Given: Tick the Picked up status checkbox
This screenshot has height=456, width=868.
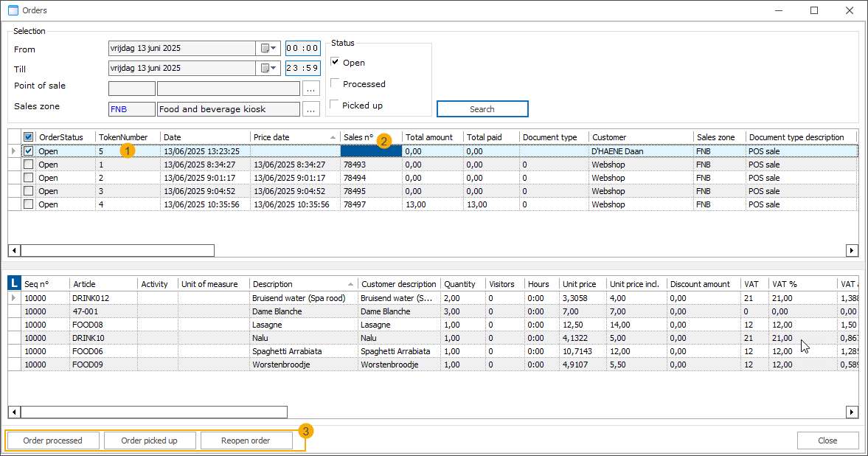Looking at the screenshot, I should [x=336, y=105].
